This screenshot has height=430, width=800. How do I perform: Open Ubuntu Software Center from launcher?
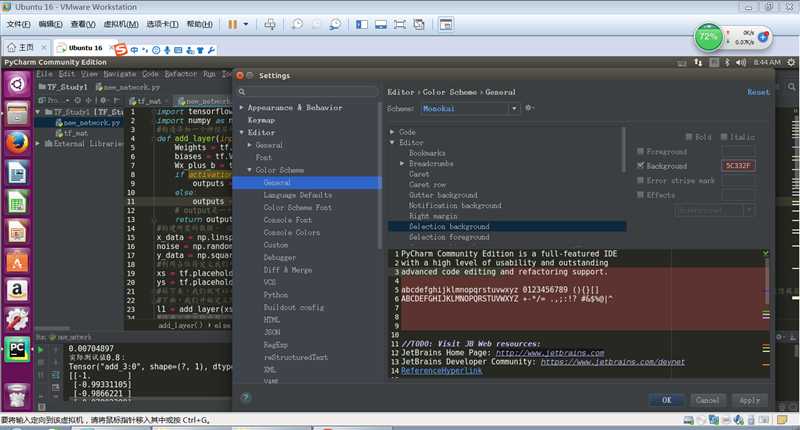[x=17, y=261]
